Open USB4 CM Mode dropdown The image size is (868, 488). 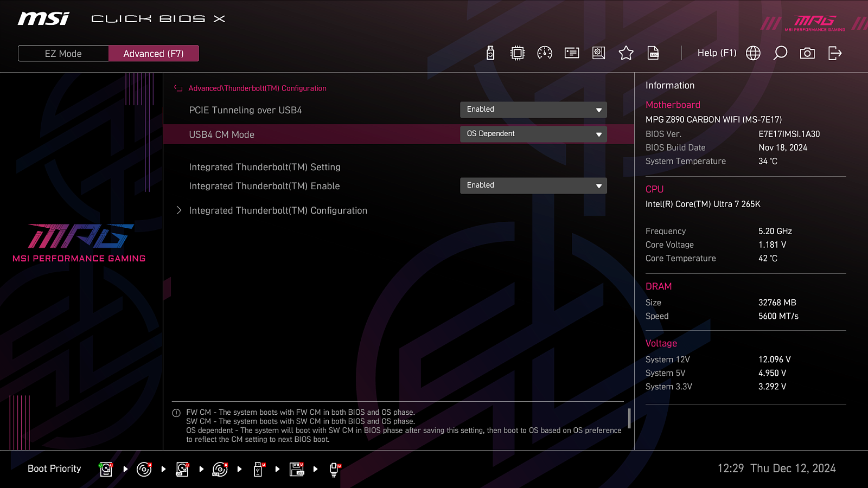click(x=533, y=134)
